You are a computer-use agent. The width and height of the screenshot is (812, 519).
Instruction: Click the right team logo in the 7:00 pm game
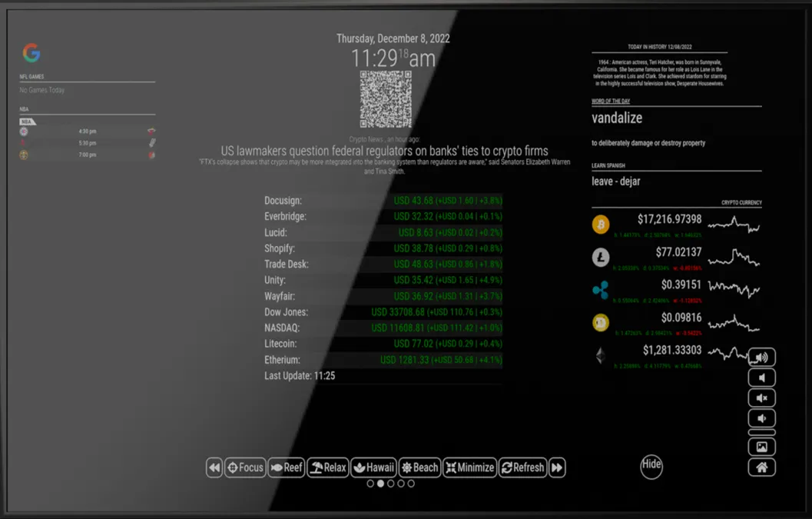coord(152,155)
